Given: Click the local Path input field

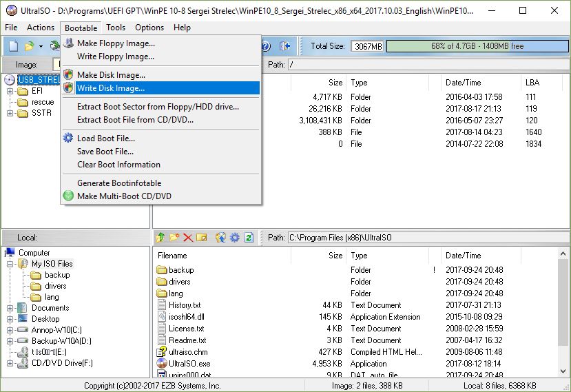Looking at the screenshot, I should tap(428, 238).
